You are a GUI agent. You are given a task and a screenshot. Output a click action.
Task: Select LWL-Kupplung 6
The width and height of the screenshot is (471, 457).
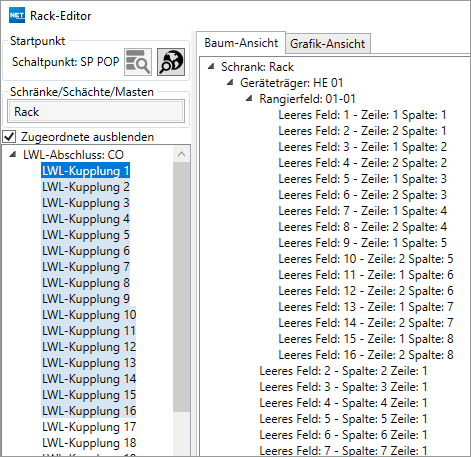86,251
